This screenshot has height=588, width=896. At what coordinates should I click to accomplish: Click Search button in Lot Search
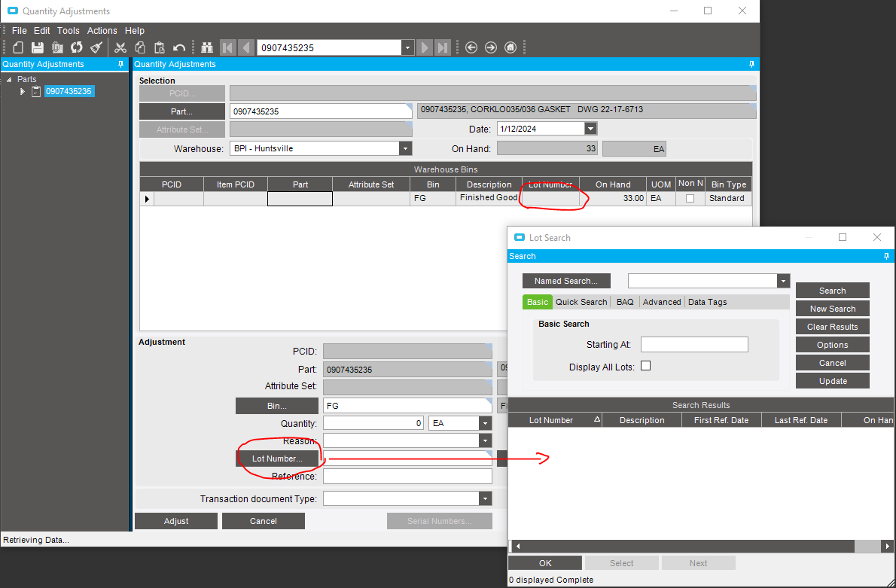[x=833, y=291]
